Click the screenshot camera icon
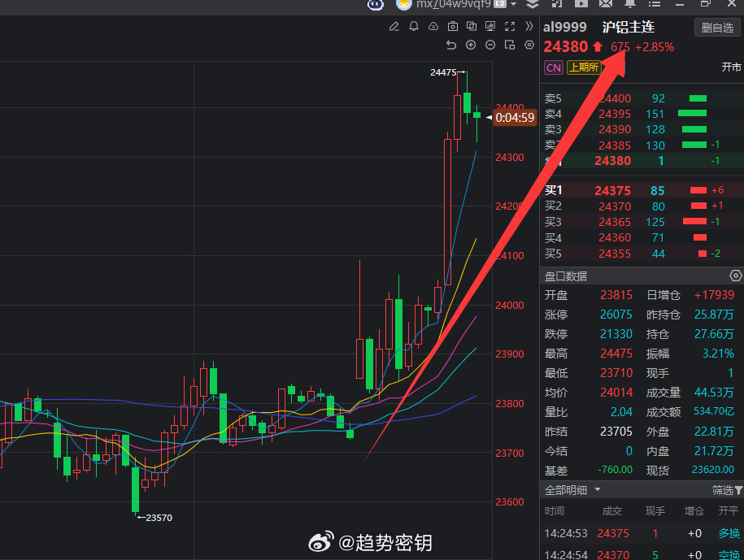744x560 pixels. pyautogui.click(x=453, y=26)
